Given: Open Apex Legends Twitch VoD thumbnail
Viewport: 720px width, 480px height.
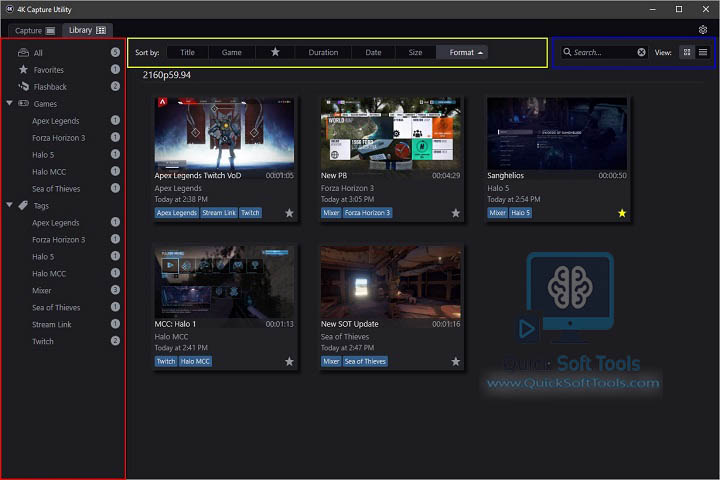Looking at the screenshot, I should click(x=224, y=133).
